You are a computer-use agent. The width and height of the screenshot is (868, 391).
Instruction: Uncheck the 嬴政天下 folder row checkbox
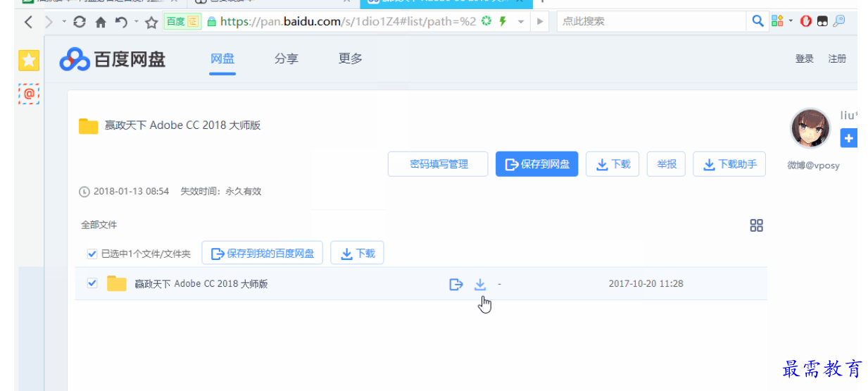coord(92,283)
